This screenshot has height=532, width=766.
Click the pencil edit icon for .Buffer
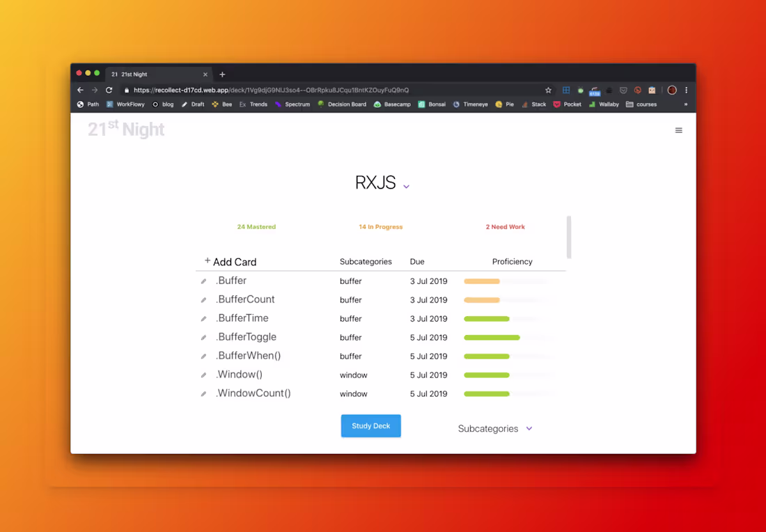tap(204, 281)
